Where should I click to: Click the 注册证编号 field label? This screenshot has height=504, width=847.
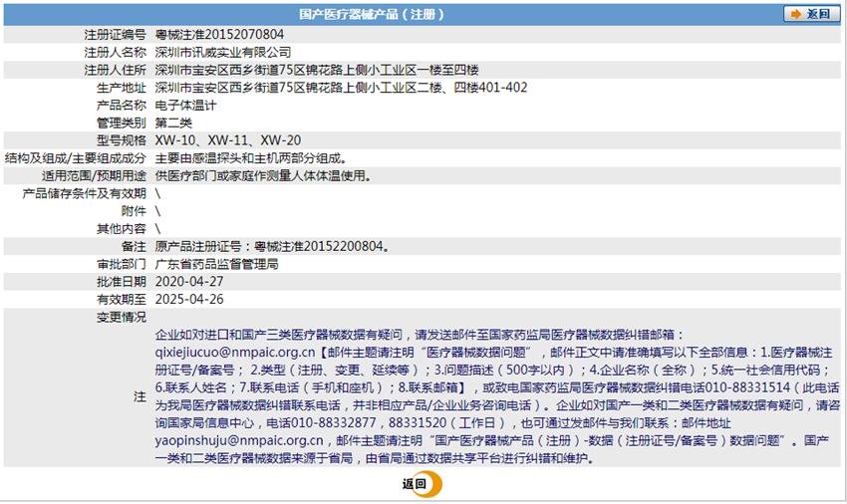pyautogui.click(x=115, y=35)
